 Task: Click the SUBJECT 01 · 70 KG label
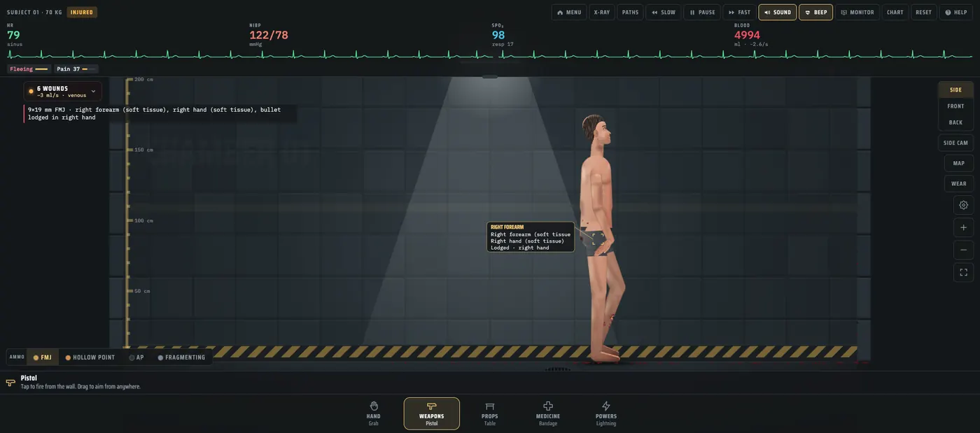click(x=34, y=12)
